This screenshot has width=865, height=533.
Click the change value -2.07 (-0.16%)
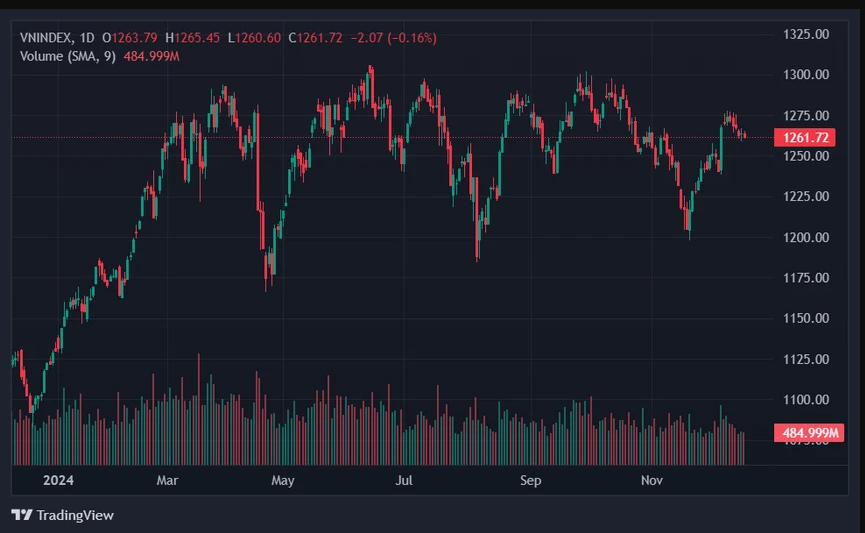(x=394, y=38)
